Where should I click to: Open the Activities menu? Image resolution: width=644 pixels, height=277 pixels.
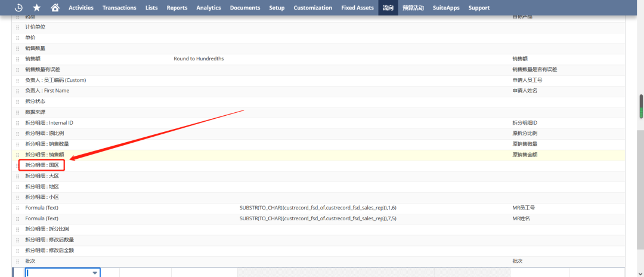[x=81, y=8]
